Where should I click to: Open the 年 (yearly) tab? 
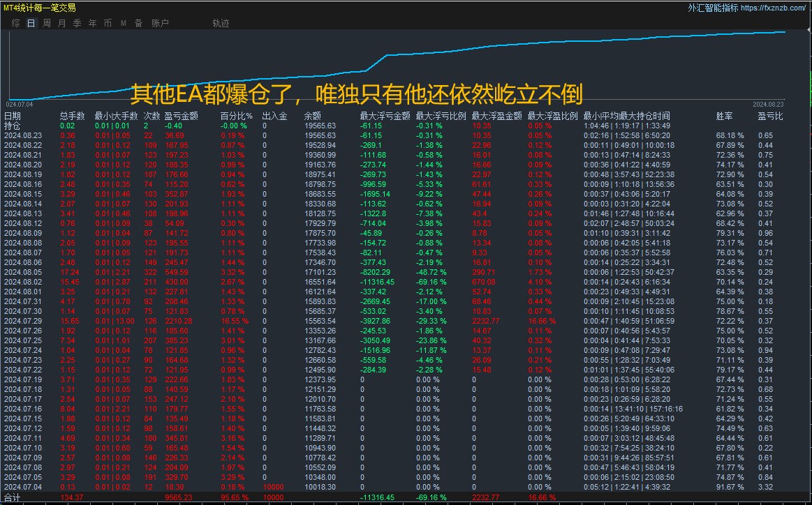(x=92, y=23)
